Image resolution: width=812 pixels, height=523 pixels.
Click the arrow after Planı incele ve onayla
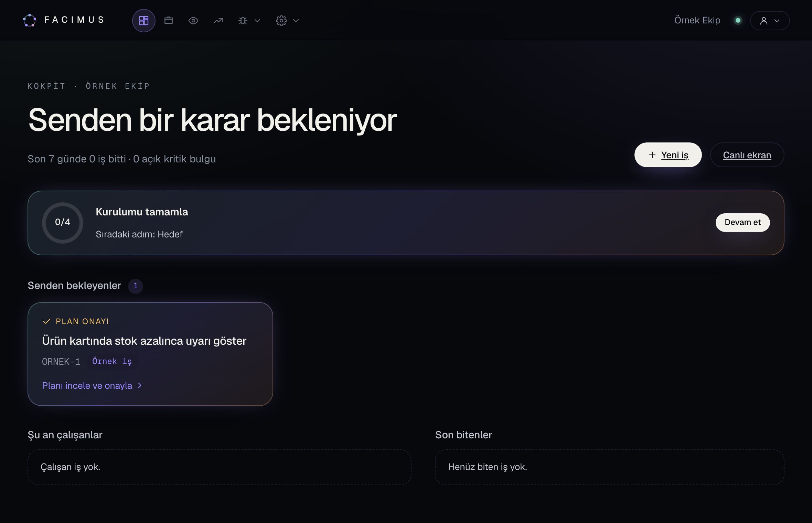[139, 386]
